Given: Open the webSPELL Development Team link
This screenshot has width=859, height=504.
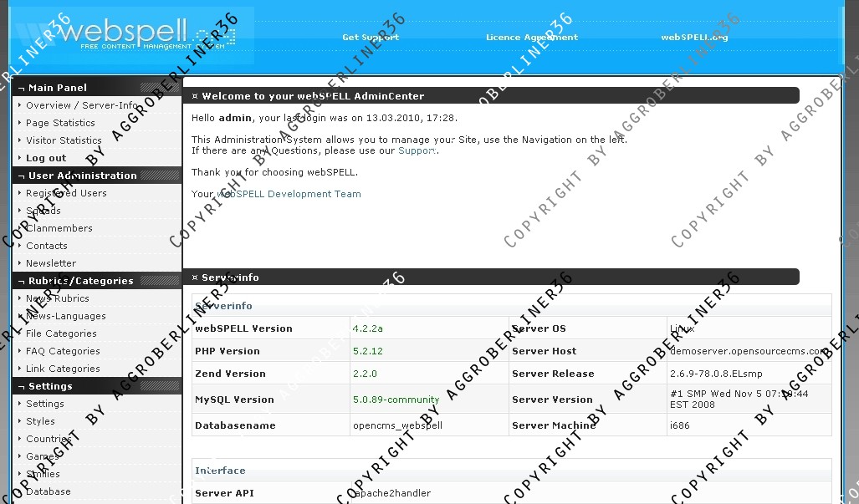Looking at the screenshot, I should [x=289, y=194].
